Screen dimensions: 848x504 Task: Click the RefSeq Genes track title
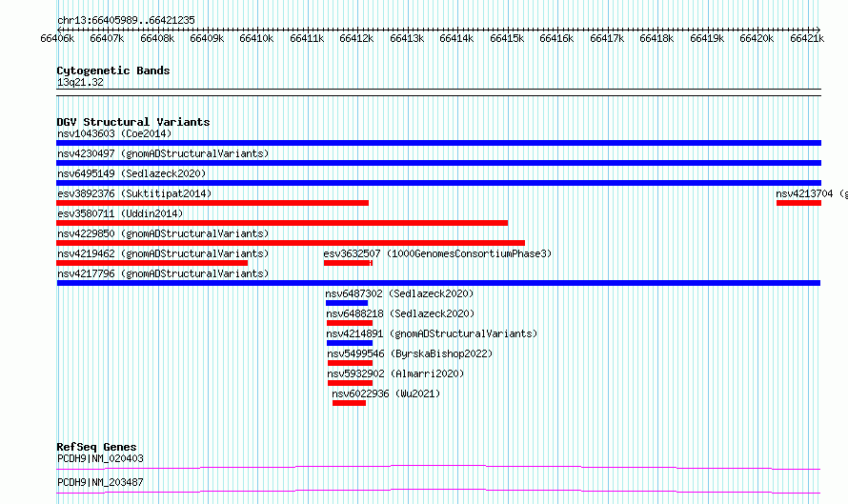pyautogui.click(x=96, y=447)
